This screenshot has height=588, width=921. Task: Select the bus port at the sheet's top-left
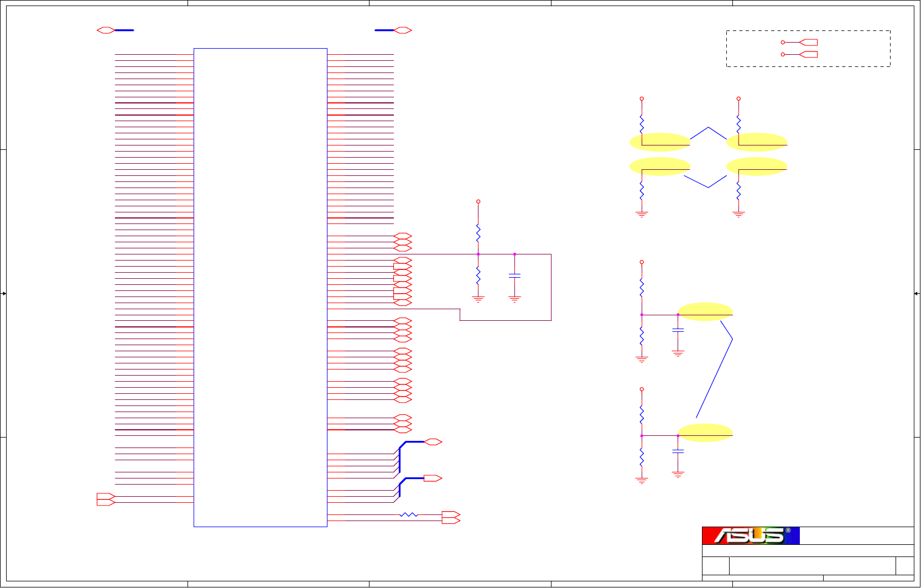point(106,30)
